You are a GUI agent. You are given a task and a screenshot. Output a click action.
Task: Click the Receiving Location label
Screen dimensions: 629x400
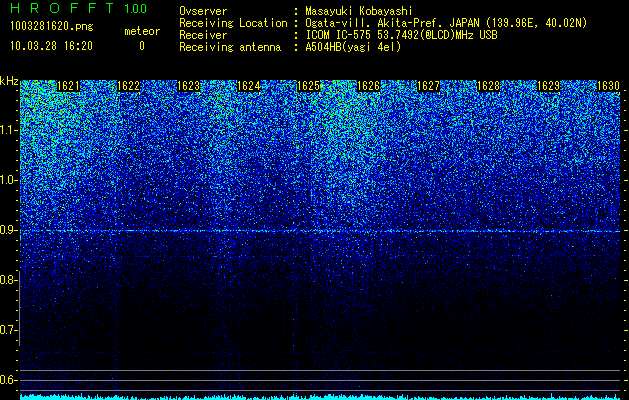(x=233, y=23)
